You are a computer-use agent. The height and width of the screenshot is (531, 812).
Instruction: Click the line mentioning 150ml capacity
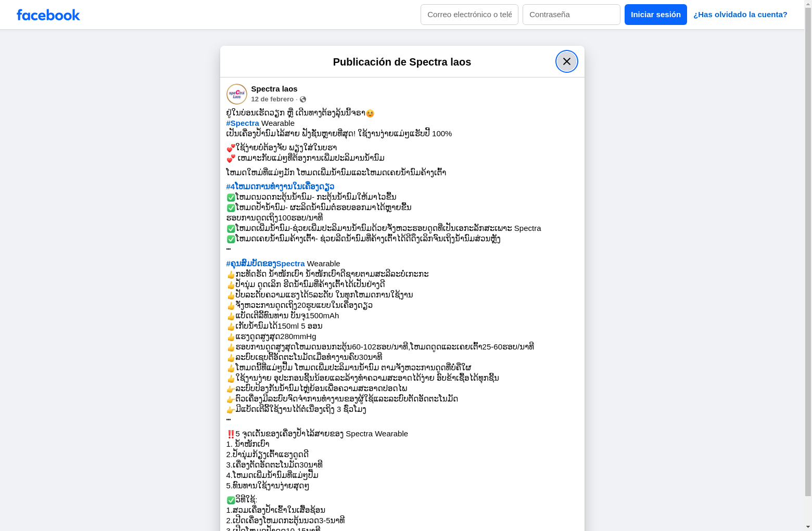tap(274, 326)
